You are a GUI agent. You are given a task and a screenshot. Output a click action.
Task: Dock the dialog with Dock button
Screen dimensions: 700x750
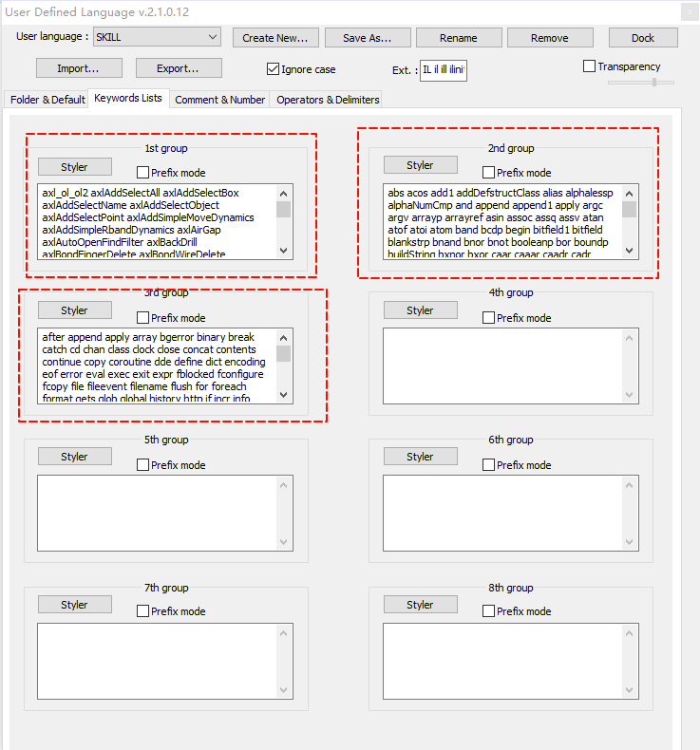643,38
